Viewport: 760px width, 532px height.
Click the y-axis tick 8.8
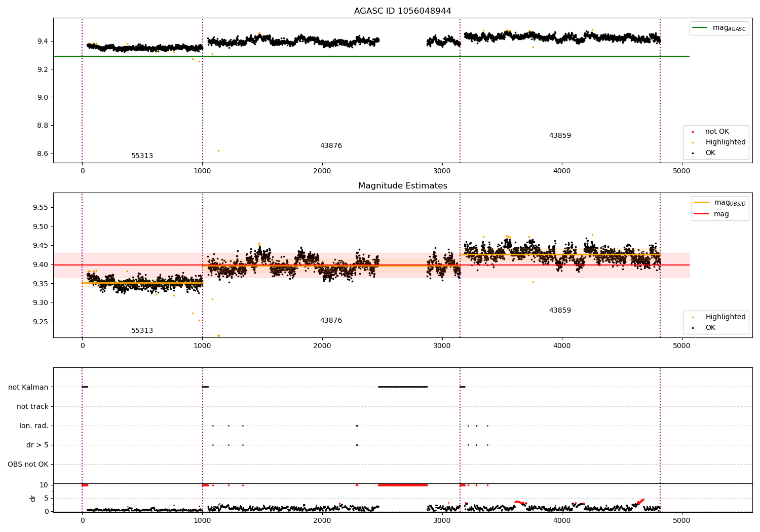[x=42, y=125]
